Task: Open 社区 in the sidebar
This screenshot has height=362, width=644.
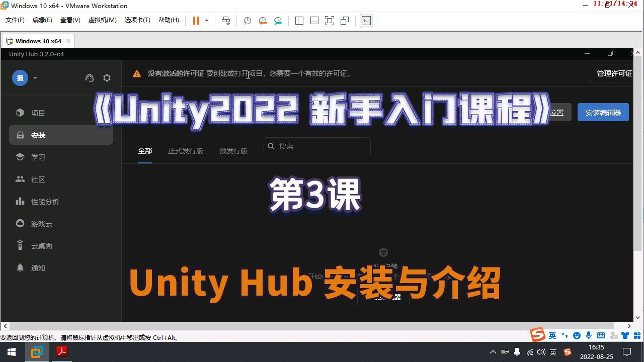Action: coord(61,179)
